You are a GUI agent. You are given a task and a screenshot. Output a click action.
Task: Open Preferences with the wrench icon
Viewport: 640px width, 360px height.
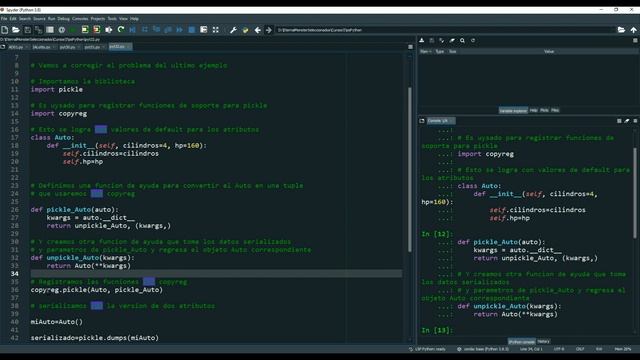tap(233, 30)
